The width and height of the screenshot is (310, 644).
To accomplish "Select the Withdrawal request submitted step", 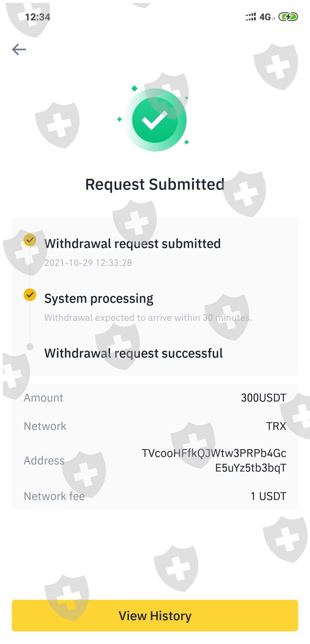I will pyautogui.click(x=133, y=244).
